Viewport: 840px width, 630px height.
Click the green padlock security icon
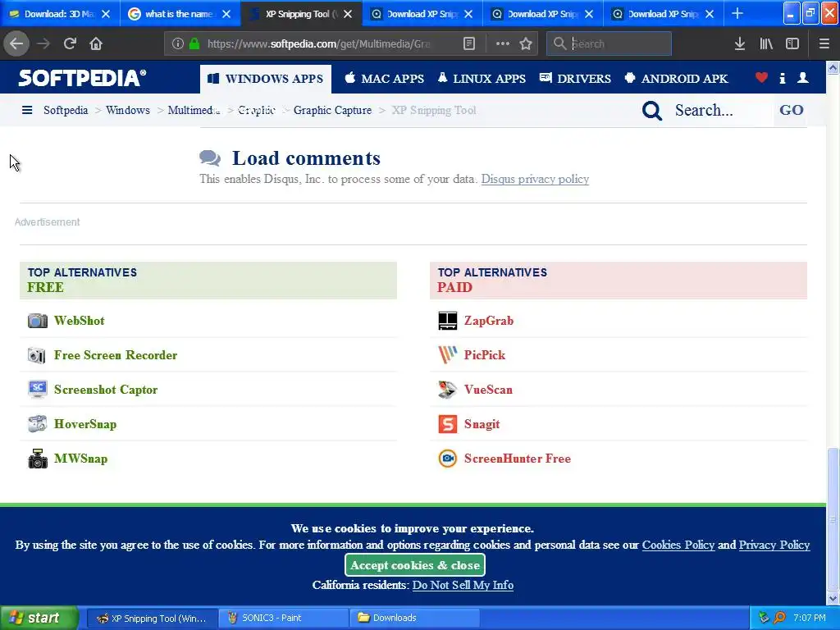tap(194, 43)
